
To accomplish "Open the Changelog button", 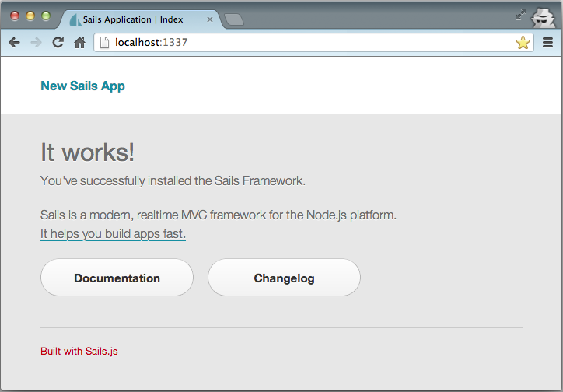I will point(284,278).
